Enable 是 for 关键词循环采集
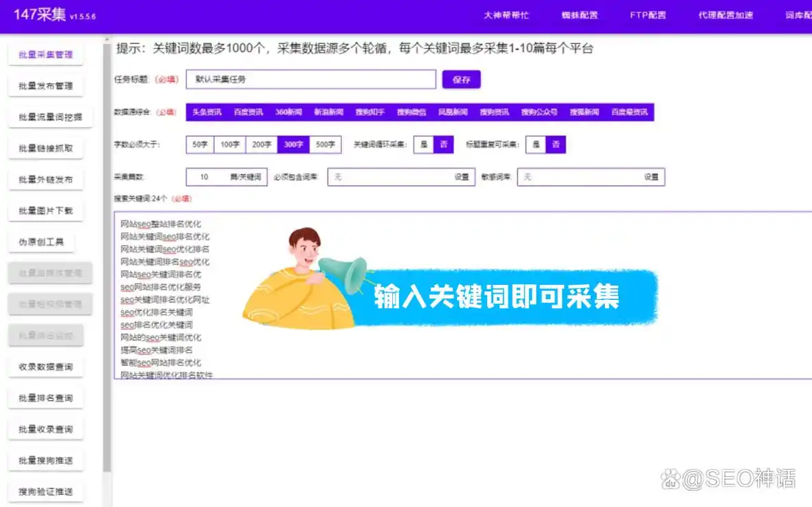The width and height of the screenshot is (812, 507). (424, 144)
